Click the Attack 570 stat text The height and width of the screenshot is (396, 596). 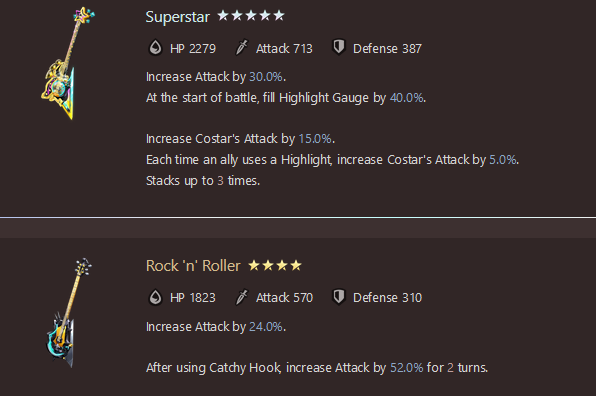(284, 298)
